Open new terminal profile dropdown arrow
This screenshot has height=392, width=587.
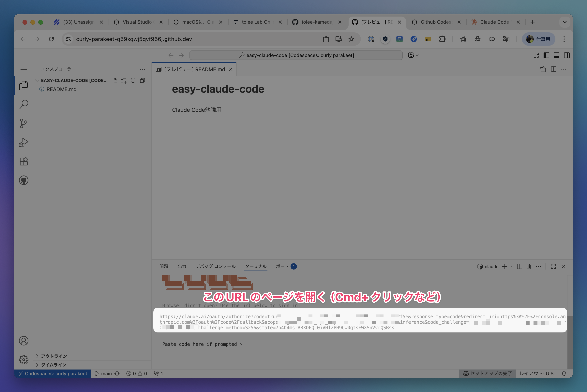click(x=511, y=267)
